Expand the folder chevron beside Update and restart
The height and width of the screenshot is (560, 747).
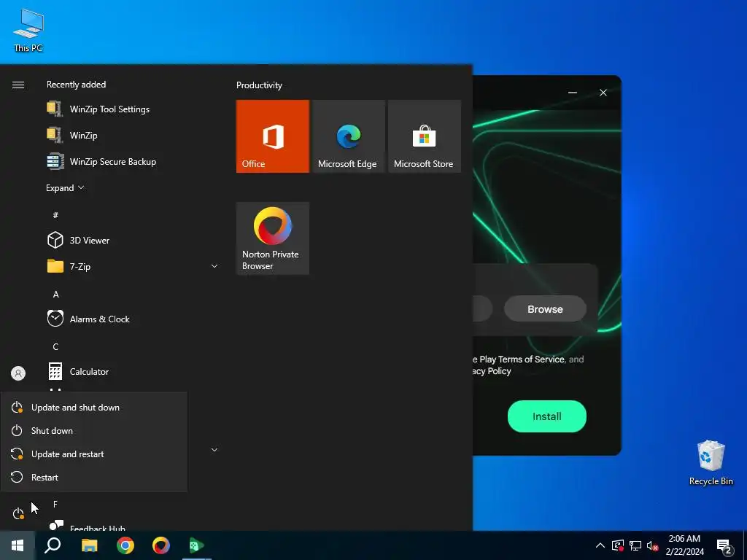[214, 449]
